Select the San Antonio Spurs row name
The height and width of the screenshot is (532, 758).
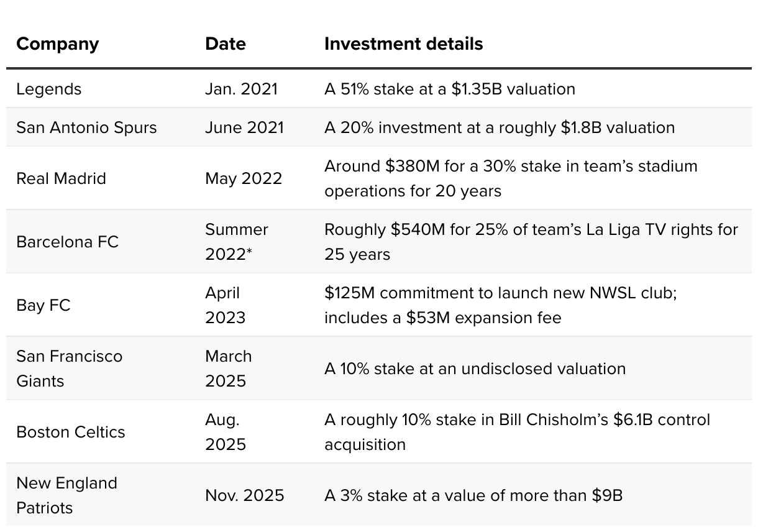(86, 127)
